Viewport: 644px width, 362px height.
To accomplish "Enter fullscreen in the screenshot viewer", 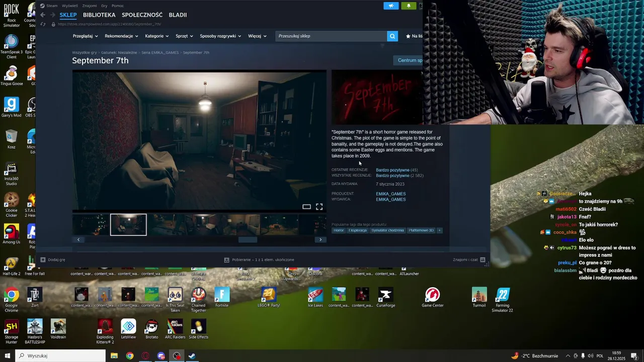I will point(319,207).
